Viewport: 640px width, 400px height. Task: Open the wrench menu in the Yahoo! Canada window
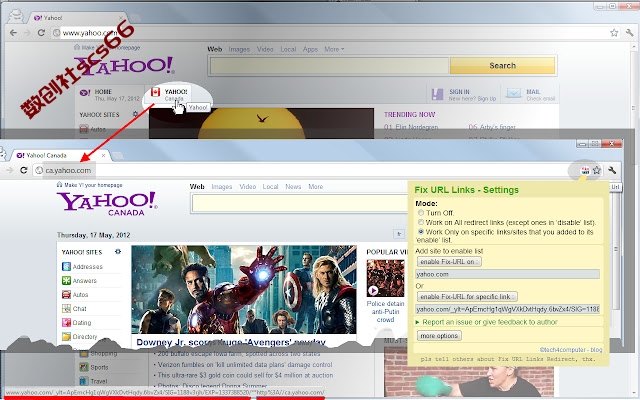point(611,170)
